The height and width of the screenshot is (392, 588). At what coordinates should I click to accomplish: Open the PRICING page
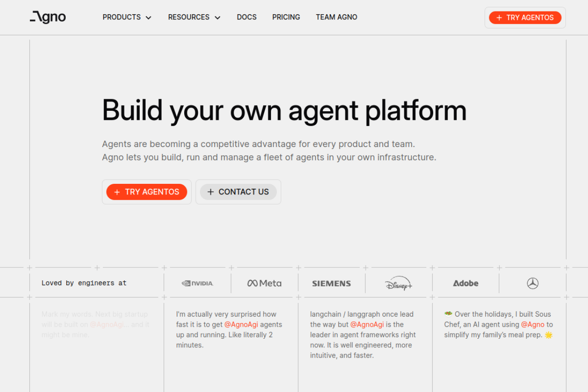click(286, 17)
